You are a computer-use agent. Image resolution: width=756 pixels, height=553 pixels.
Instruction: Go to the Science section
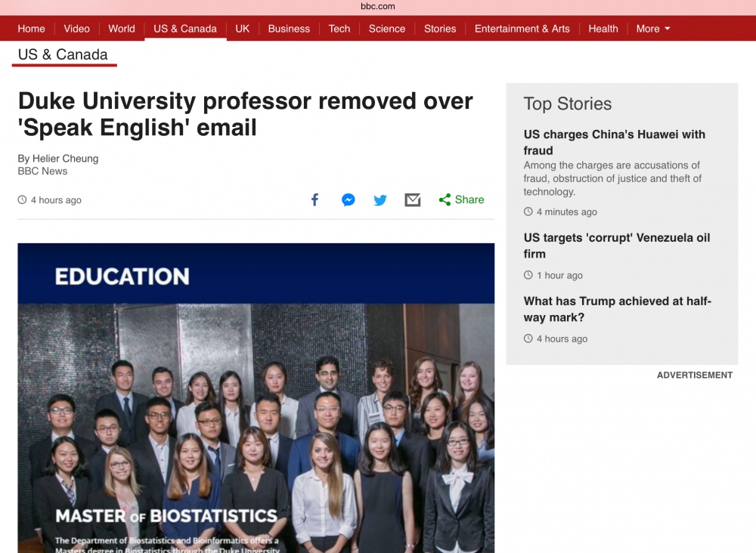[x=387, y=29]
